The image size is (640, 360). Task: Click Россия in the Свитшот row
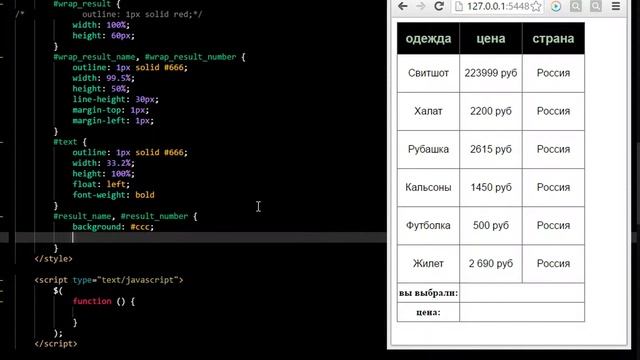(553, 73)
